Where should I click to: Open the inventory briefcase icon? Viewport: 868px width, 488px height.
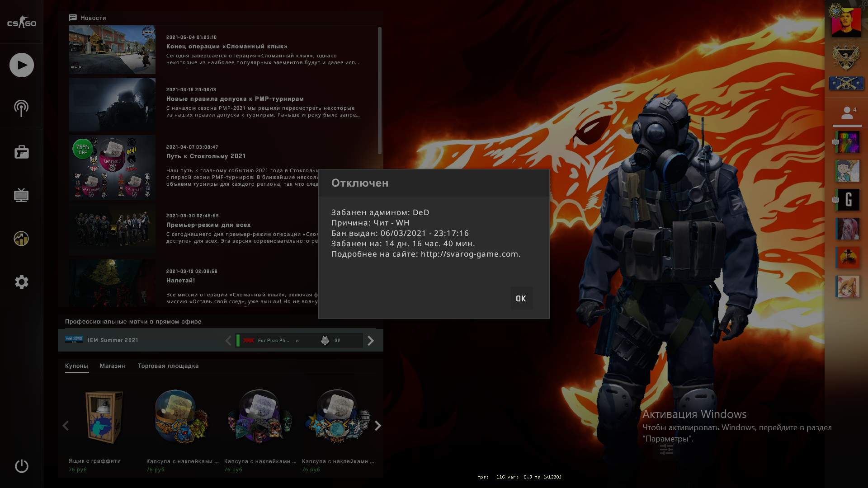pyautogui.click(x=21, y=152)
